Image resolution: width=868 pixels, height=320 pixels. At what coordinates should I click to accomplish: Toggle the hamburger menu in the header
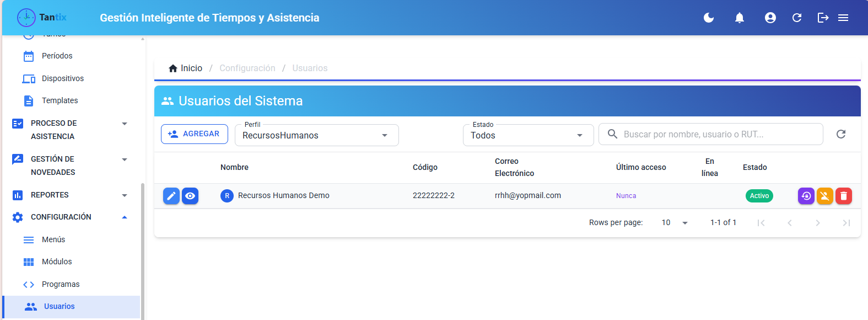click(x=843, y=18)
